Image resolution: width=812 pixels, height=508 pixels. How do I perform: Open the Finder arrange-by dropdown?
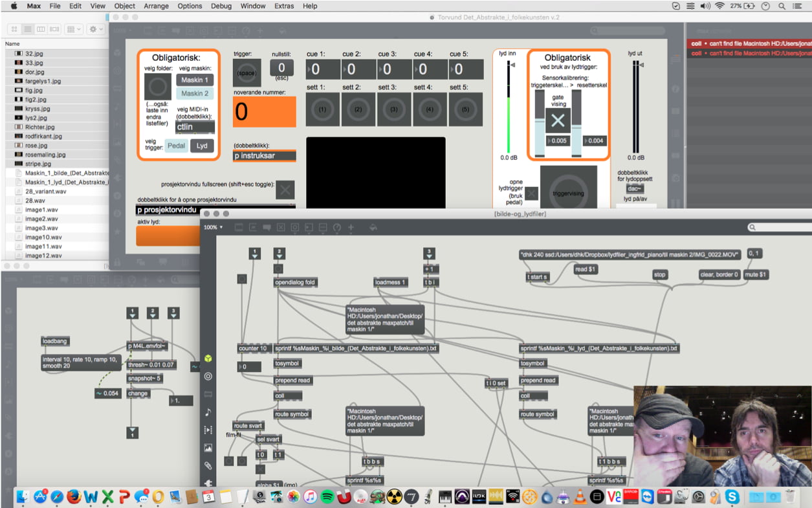(x=74, y=30)
